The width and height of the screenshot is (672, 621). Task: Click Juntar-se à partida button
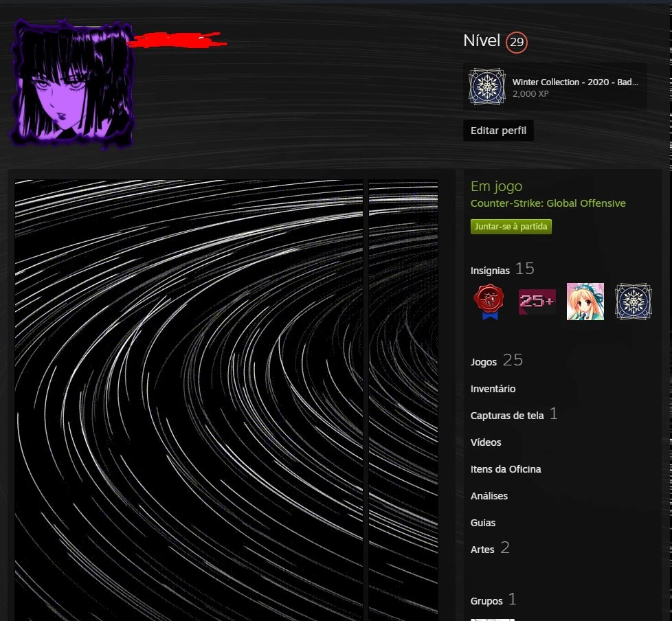pos(511,226)
